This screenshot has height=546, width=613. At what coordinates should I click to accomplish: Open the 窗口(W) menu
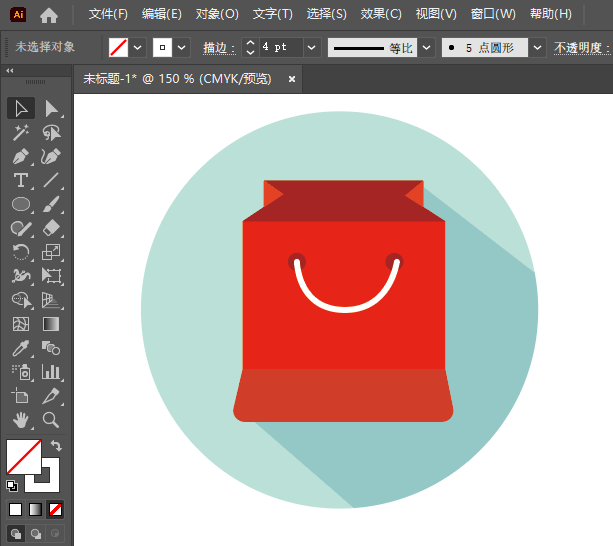tap(493, 14)
